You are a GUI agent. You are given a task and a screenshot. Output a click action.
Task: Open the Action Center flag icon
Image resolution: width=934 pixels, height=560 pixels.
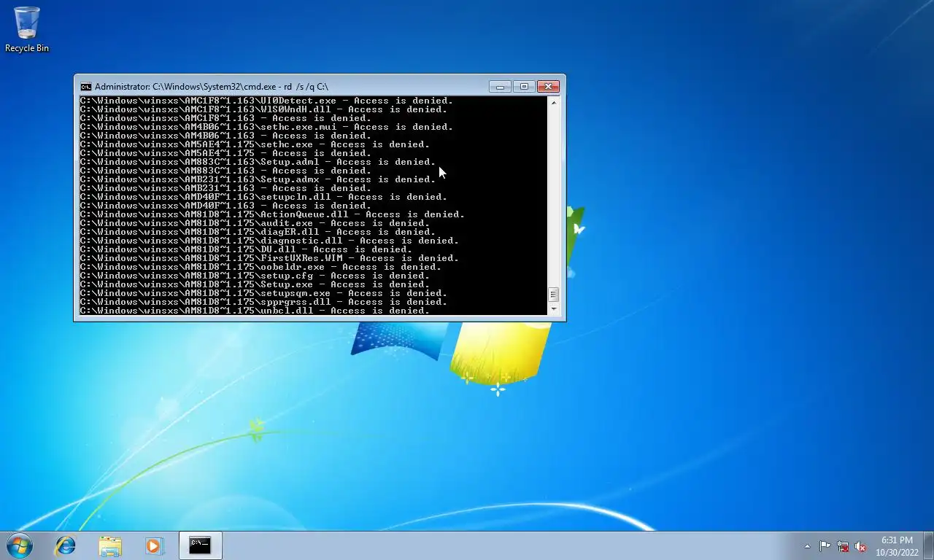825,546
